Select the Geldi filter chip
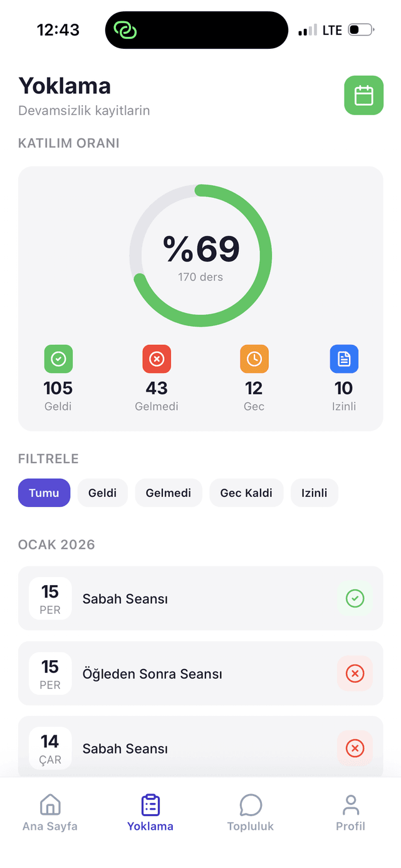The width and height of the screenshot is (401, 868). [x=102, y=493]
